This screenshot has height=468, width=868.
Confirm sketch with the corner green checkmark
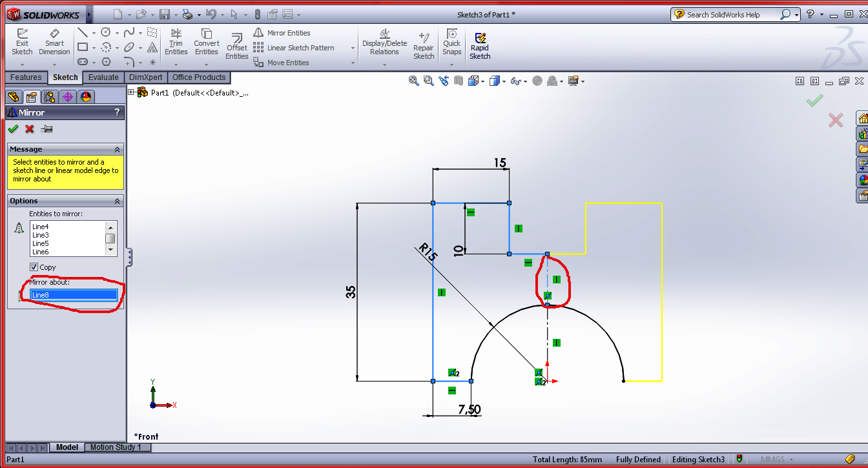coord(815,100)
